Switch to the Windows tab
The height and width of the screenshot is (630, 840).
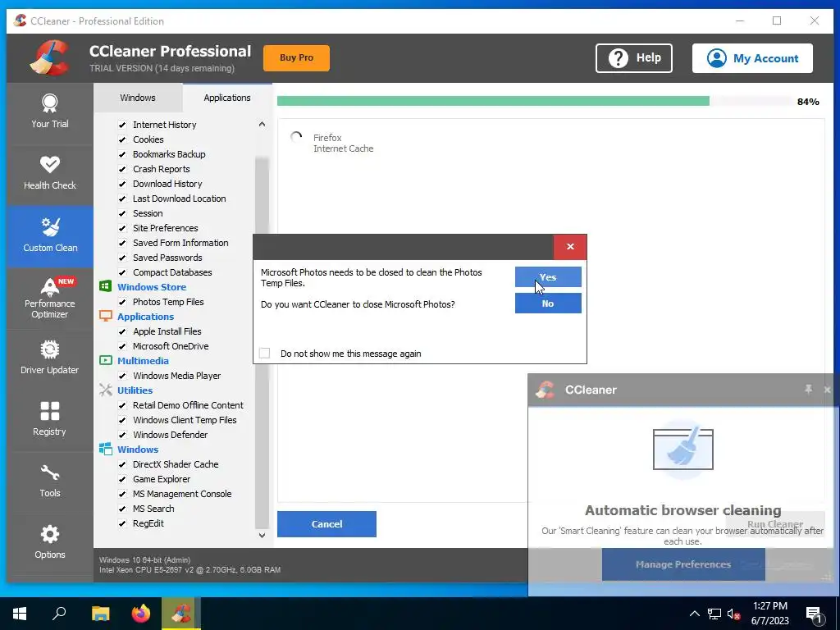(138, 98)
